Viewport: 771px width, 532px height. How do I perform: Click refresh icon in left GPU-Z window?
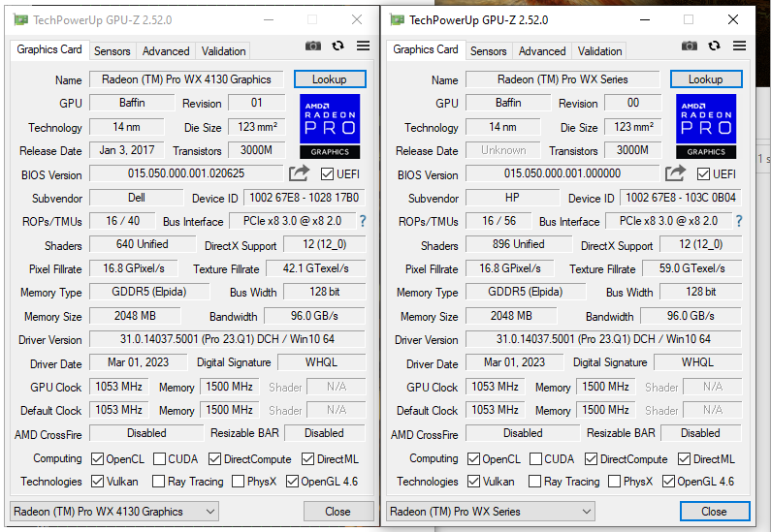tap(337, 46)
